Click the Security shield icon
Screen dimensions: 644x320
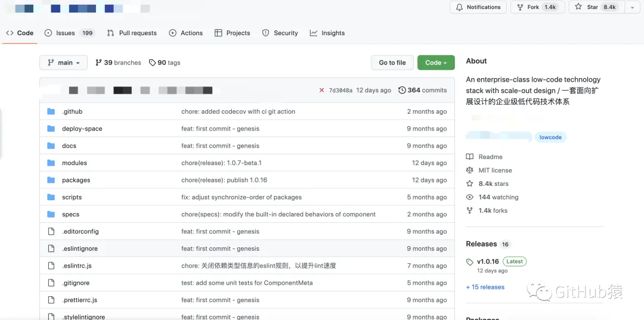tap(266, 33)
